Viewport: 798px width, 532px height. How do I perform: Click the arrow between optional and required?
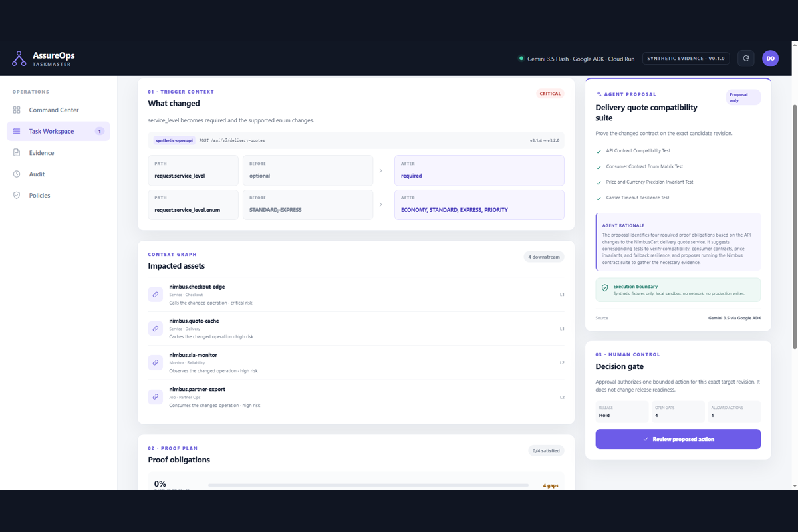coord(380,171)
